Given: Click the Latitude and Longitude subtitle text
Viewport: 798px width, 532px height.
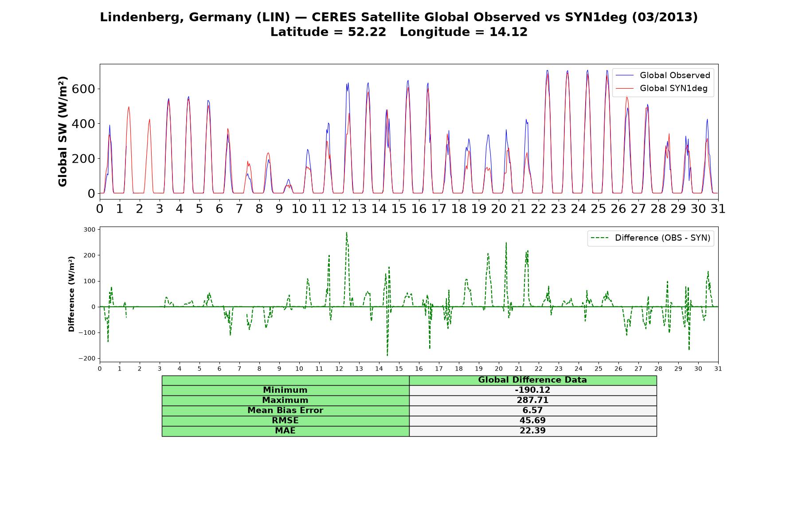Looking at the screenshot, I should [x=399, y=32].
